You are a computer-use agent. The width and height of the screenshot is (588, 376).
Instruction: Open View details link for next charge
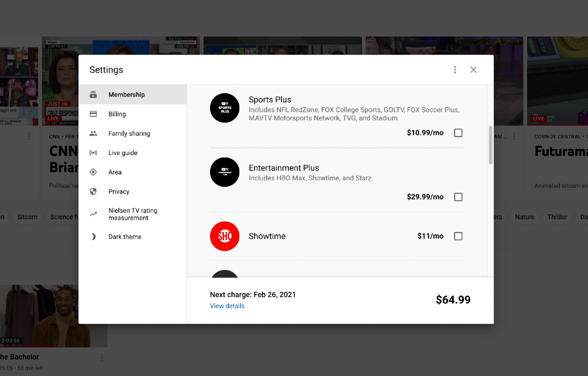tap(227, 306)
